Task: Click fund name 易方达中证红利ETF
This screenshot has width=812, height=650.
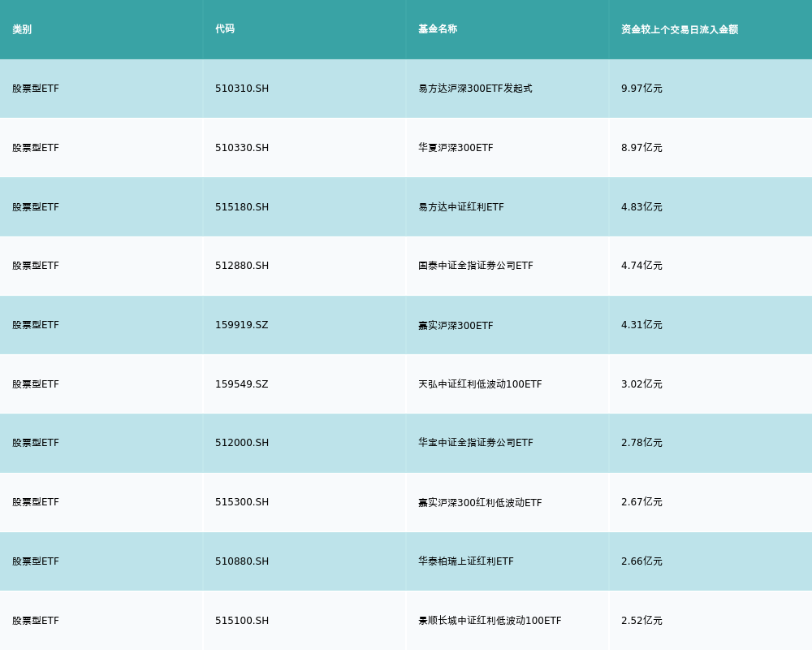Action: 461,207
